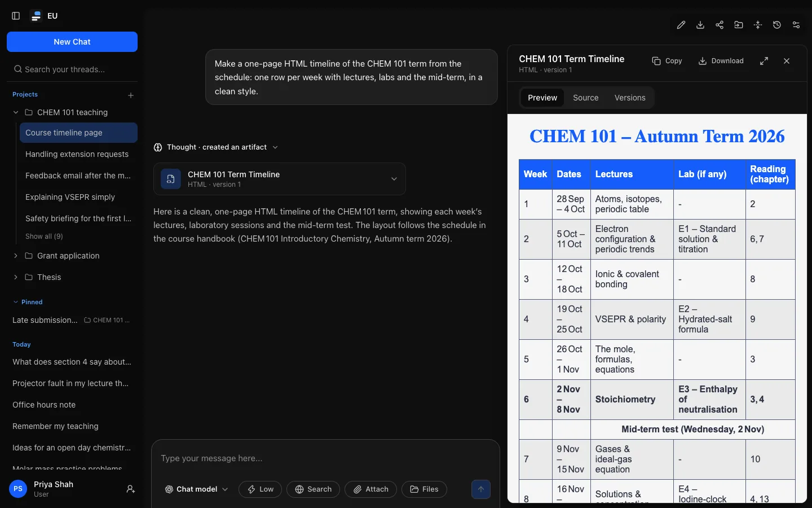The height and width of the screenshot is (508, 812).
Task: Click the search your threads field
Action: coord(72,69)
